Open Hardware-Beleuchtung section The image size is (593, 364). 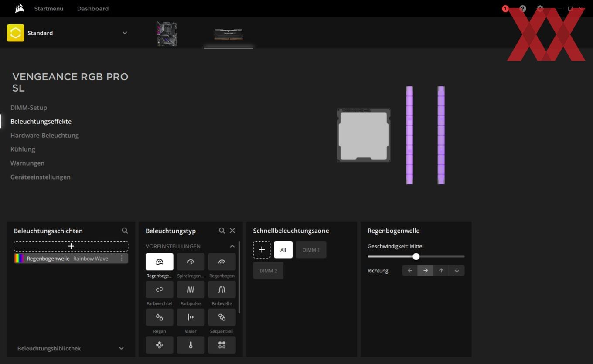coord(44,136)
